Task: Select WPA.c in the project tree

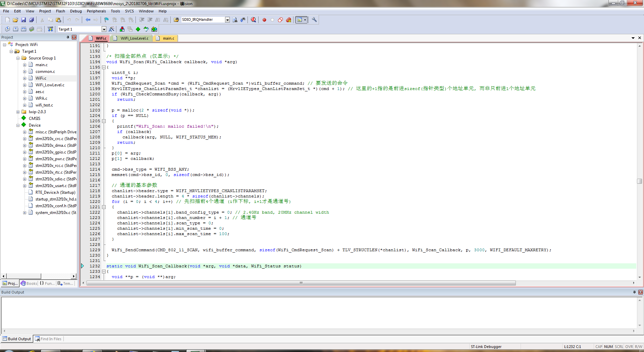Action: coord(41,98)
